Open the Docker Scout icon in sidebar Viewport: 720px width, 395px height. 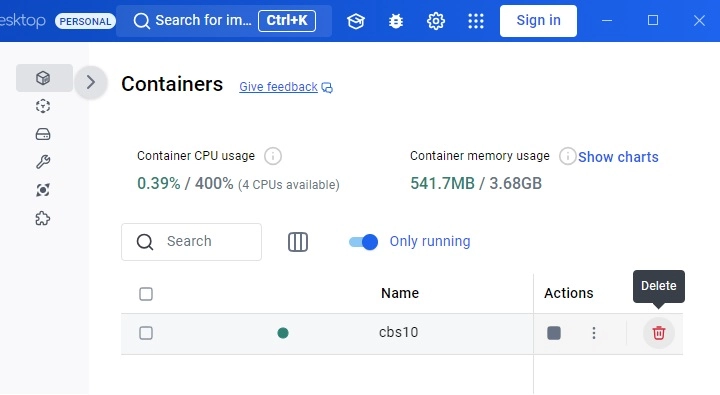43,190
